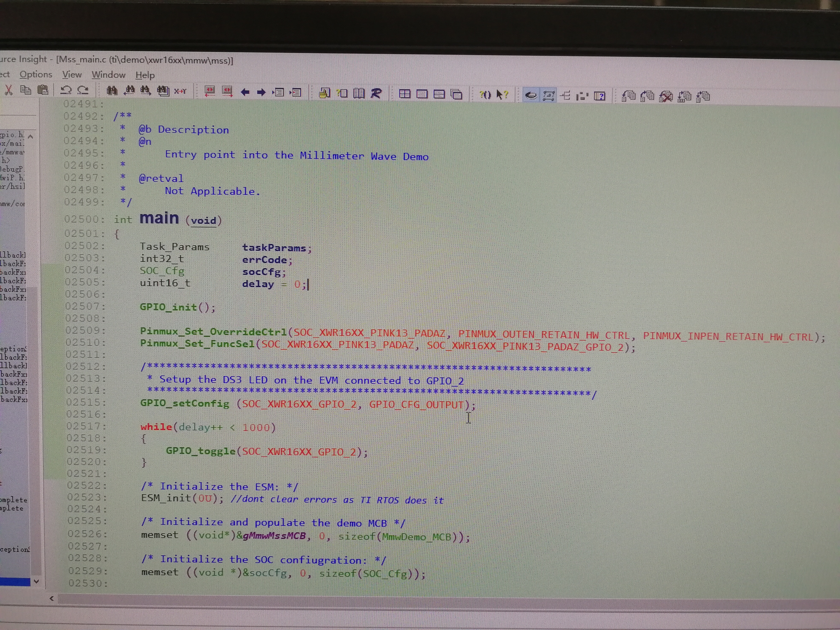
Task: Click the help window question-panel icon
Action: click(x=600, y=96)
